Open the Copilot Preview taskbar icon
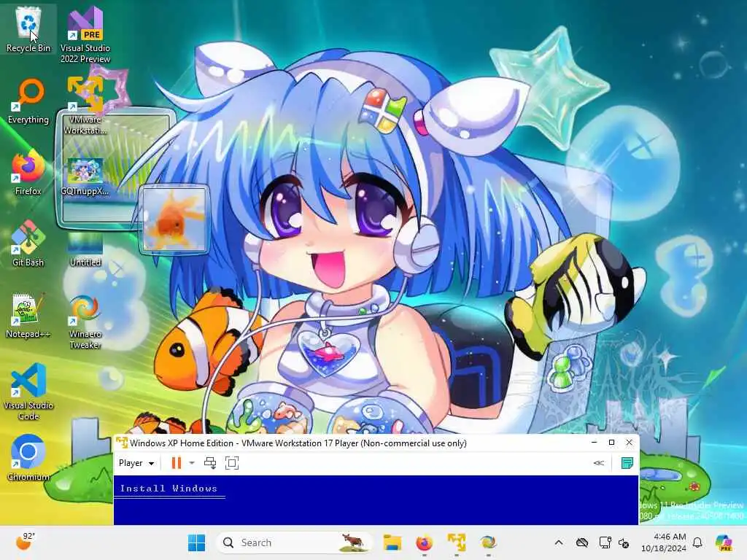 click(724, 542)
